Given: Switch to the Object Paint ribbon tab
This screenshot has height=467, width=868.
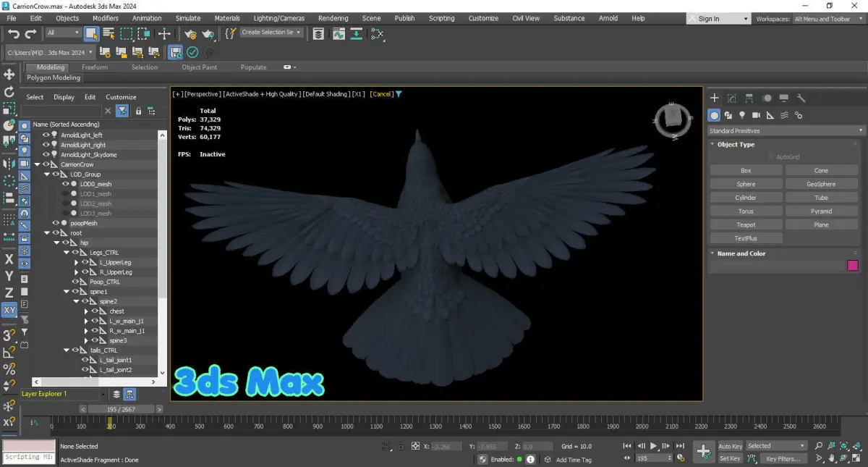Looking at the screenshot, I should coord(200,67).
